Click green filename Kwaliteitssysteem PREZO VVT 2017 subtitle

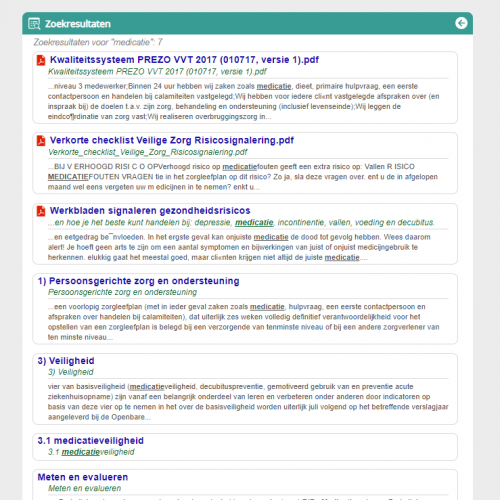click(157, 72)
